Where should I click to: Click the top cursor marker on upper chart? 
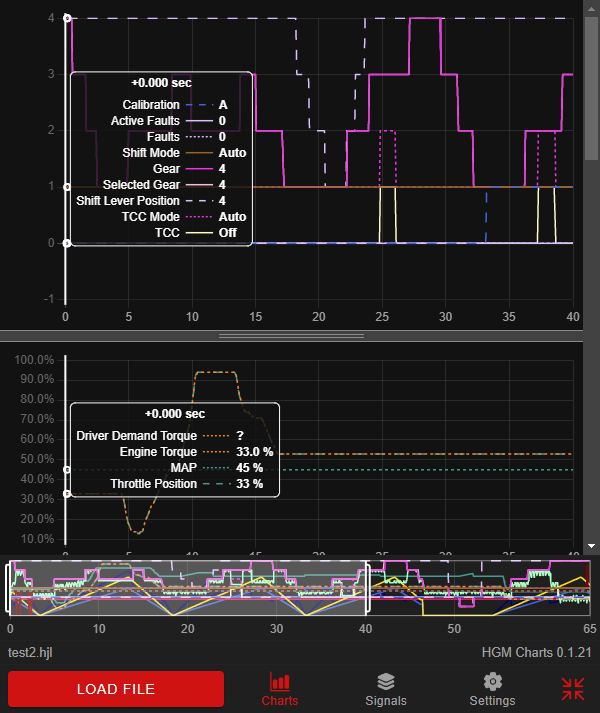tap(66, 18)
